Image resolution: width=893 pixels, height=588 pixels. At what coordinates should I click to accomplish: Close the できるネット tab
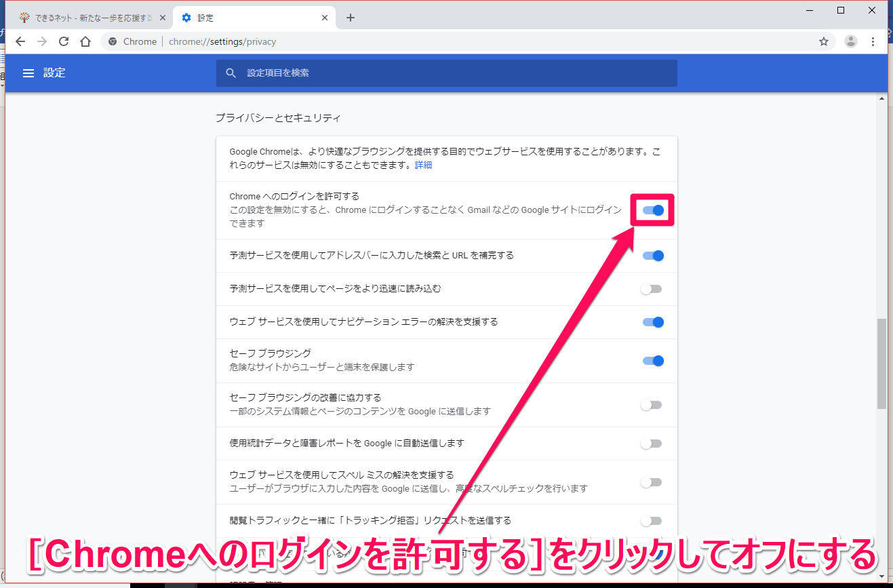click(162, 18)
